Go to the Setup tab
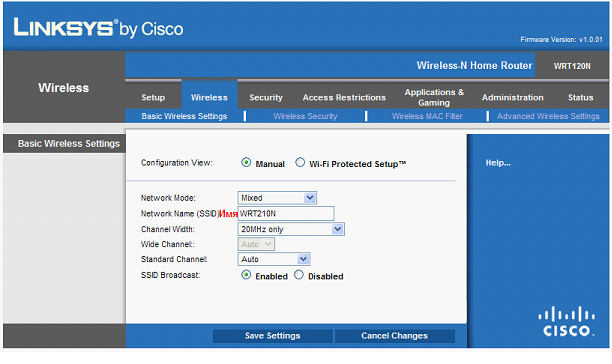Viewport: 612px width, 364px height. (x=153, y=98)
